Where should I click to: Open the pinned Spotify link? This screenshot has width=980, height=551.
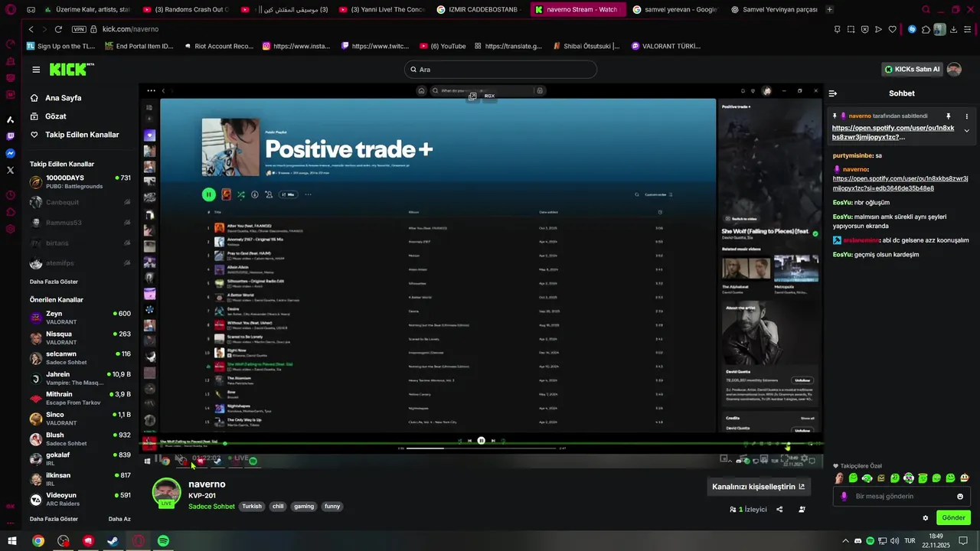(x=893, y=132)
